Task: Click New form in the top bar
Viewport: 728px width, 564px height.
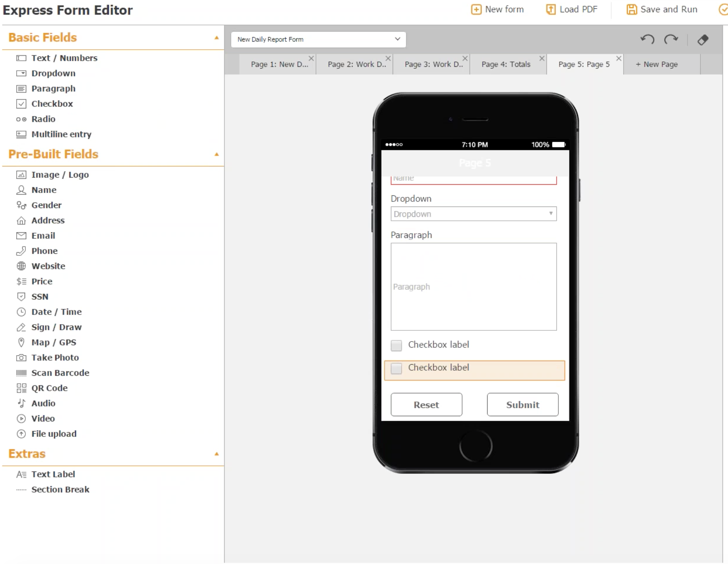Action: coord(498,10)
